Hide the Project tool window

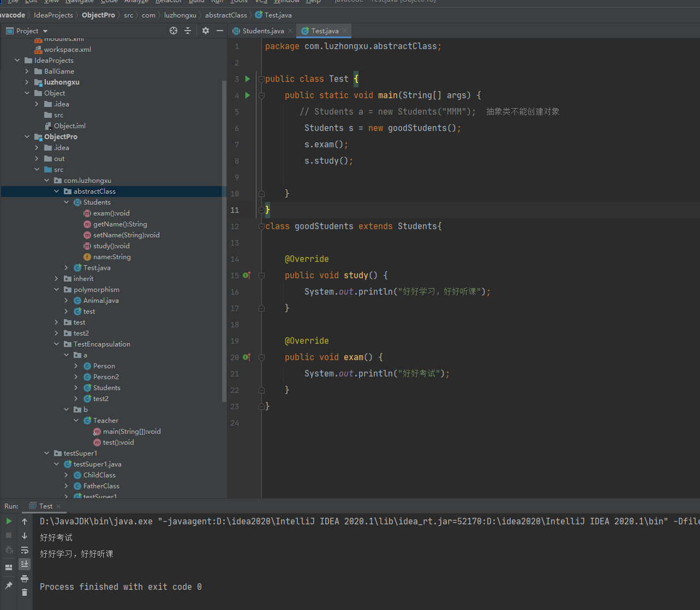click(x=220, y=31)
